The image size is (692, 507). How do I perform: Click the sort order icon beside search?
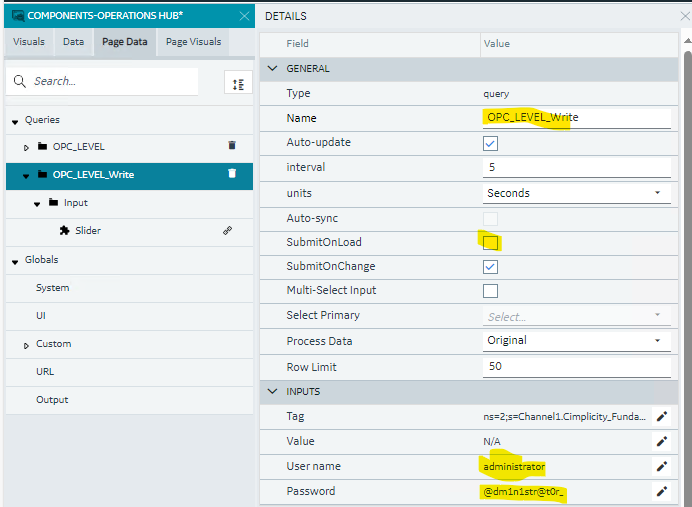pos(238,83)
